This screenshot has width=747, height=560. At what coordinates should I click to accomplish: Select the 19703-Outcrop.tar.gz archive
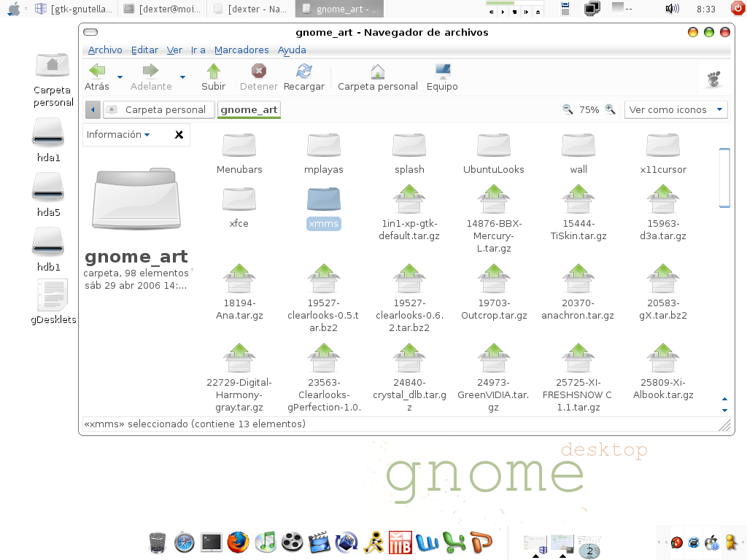pos(494,292)
